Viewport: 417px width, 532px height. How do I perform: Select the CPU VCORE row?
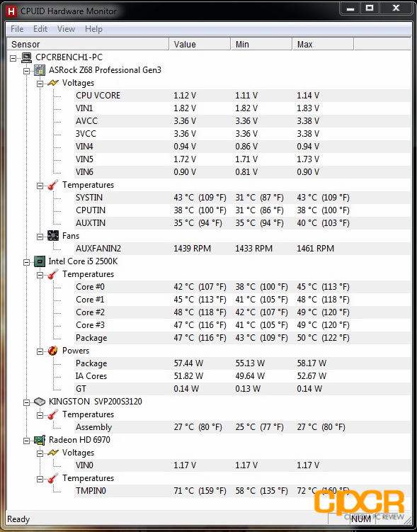pyautogui.click(x=242, y=96)
